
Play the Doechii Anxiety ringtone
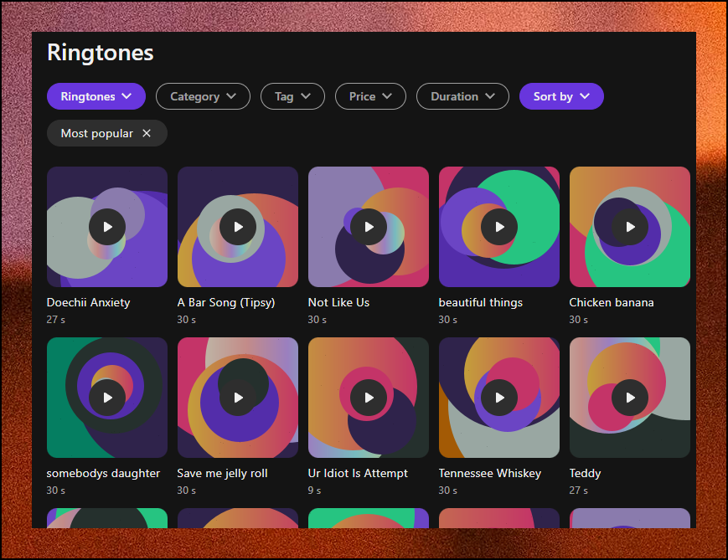coord(107,227)
